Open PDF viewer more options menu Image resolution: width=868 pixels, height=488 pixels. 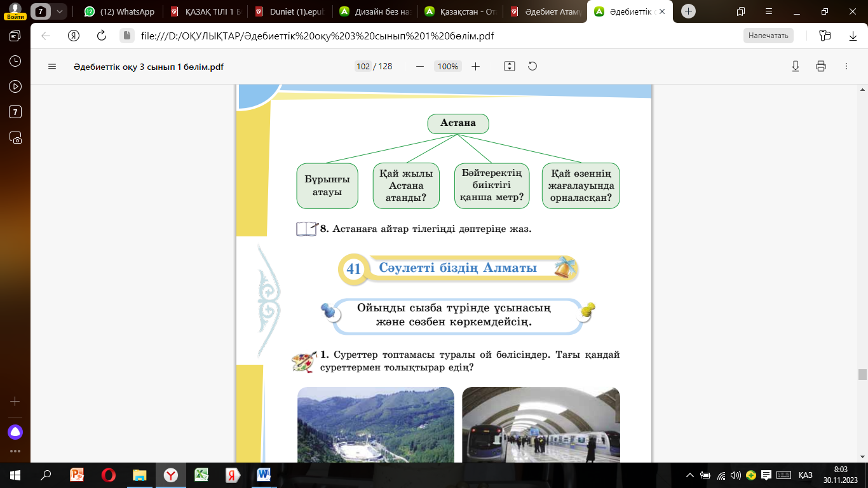pos(846,66)
